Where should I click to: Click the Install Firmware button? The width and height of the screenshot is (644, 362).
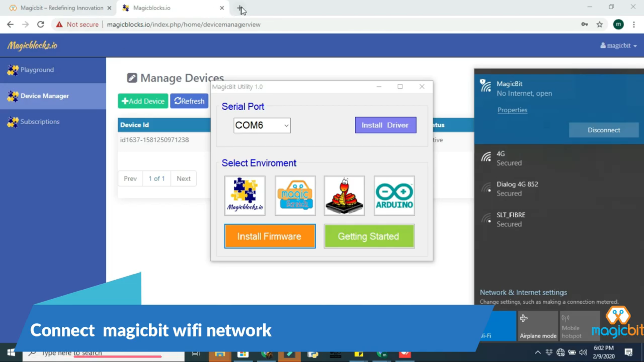270,236
